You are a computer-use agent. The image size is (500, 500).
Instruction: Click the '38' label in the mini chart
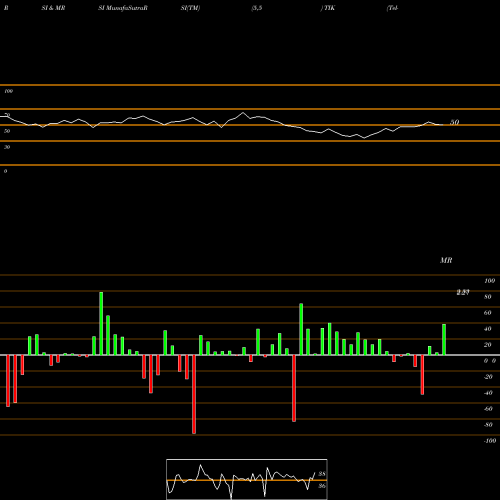click(x=322, y=474)
